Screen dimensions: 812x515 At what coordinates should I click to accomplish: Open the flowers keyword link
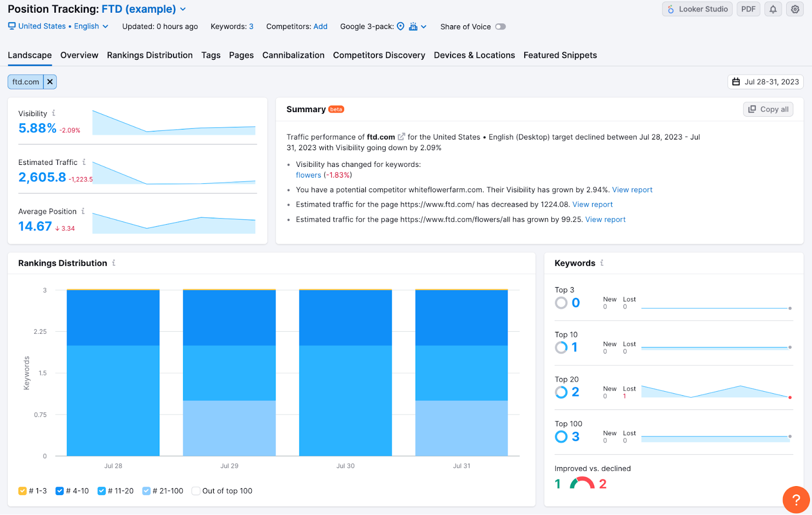coord(309,175)
